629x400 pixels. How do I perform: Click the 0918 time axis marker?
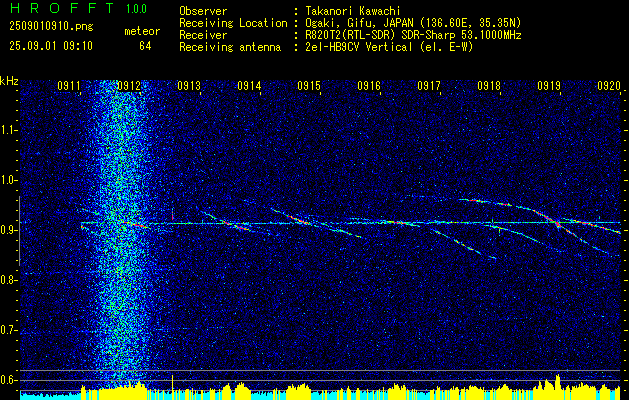pyautogui.click(x=489, y=85)
